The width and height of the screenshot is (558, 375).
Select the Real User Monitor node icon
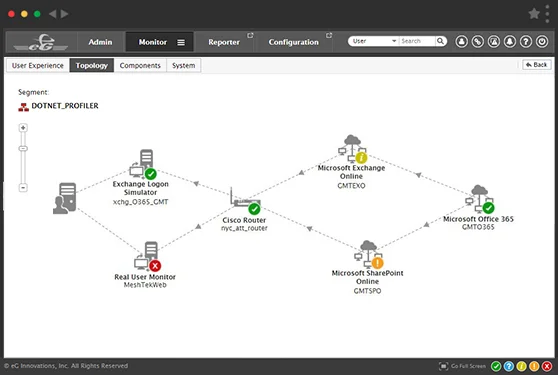(x=147, y=256)
